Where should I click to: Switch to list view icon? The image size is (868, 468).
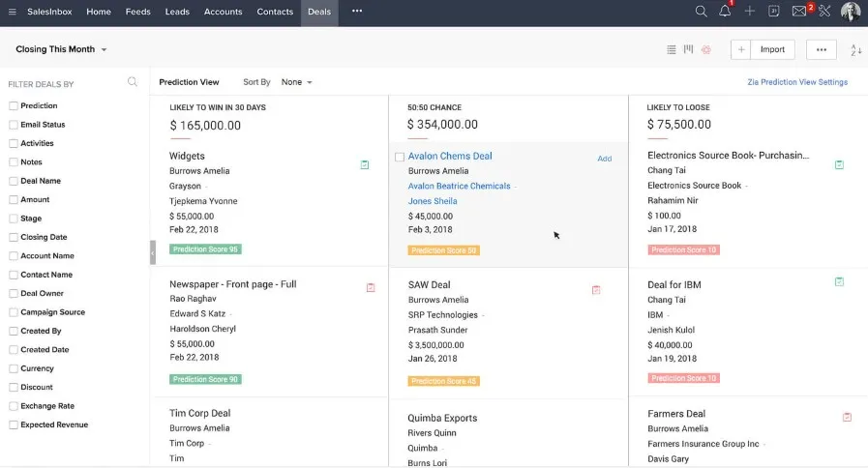pos(672,49)
